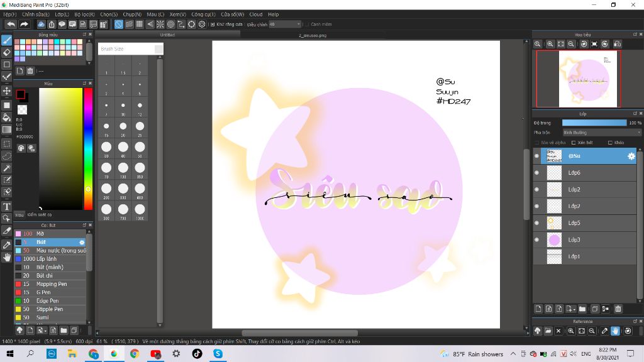Open @Su layer settings gear
Image resolution: width=644 pixels, height=362 pixels.
tap(631, 156)
